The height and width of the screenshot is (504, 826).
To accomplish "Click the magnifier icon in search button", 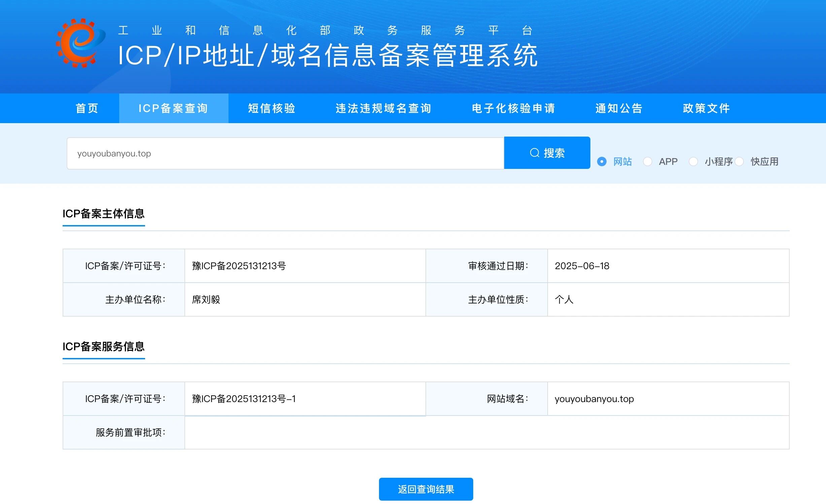I will [x=535, y=153].
